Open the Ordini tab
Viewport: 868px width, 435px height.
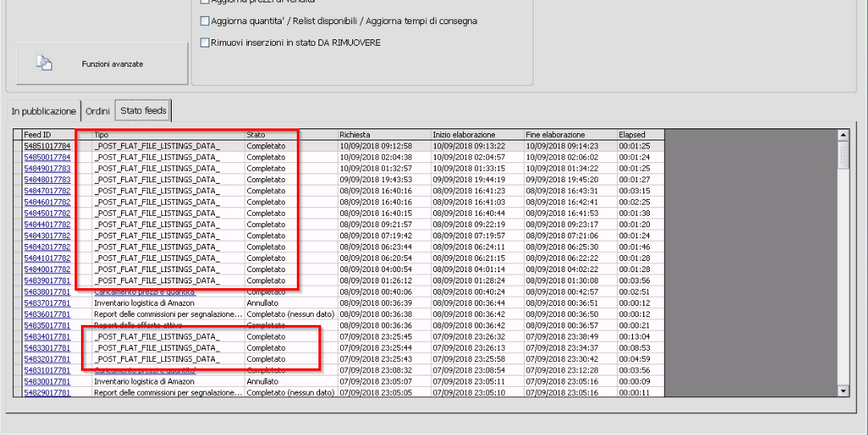(97, 111)
